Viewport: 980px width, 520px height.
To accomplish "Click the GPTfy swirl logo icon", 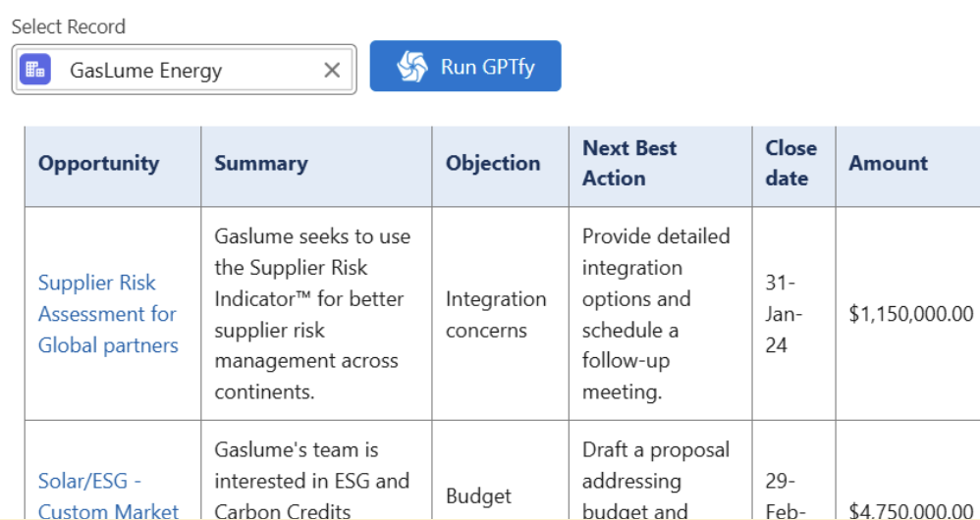I will tap(411, 67).
